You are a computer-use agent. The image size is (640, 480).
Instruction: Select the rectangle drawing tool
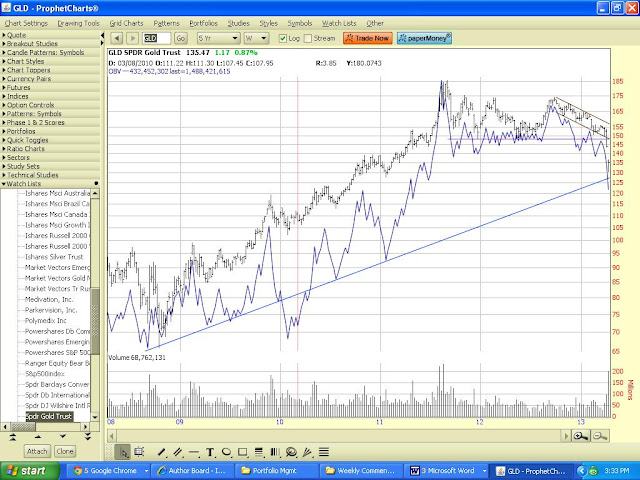pos(242,452)
